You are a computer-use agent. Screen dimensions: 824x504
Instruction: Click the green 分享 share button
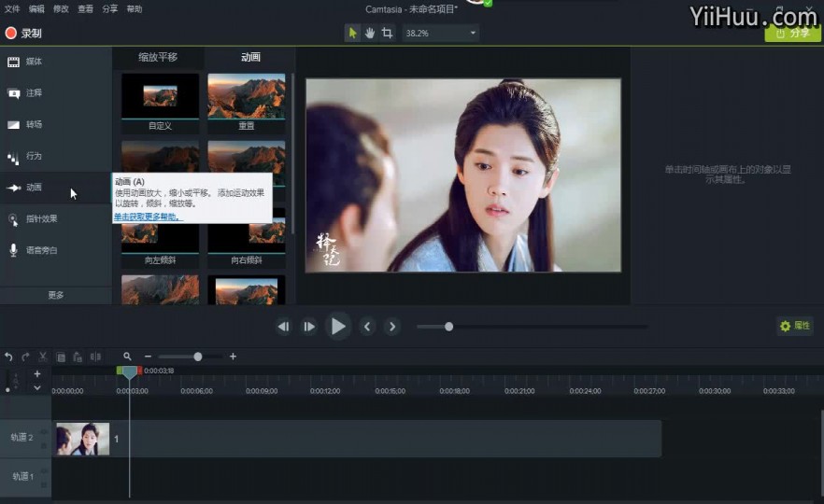pyautogui.click(x=792, y=33)
